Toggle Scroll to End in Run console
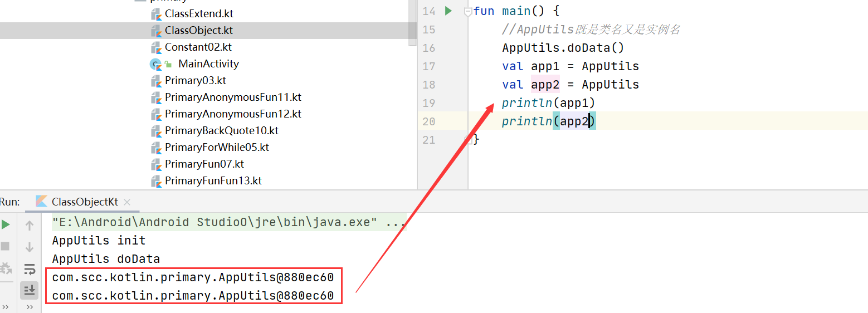The width and height of the screenshot is (868, 313). [30, 290]
